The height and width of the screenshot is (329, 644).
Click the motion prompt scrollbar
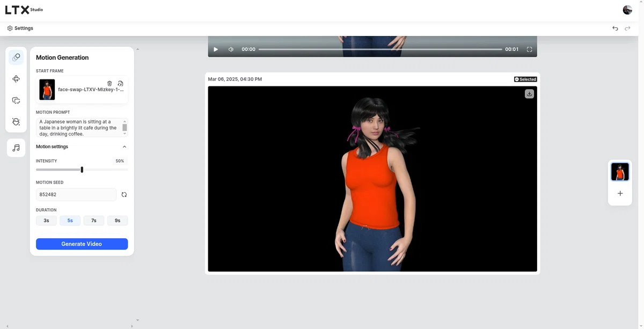125,128
